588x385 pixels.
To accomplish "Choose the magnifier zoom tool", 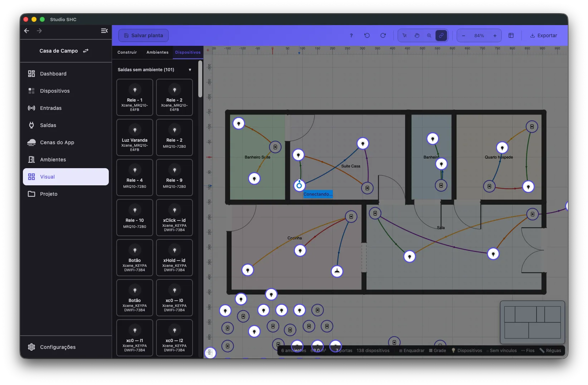I will tap(429, 35).
